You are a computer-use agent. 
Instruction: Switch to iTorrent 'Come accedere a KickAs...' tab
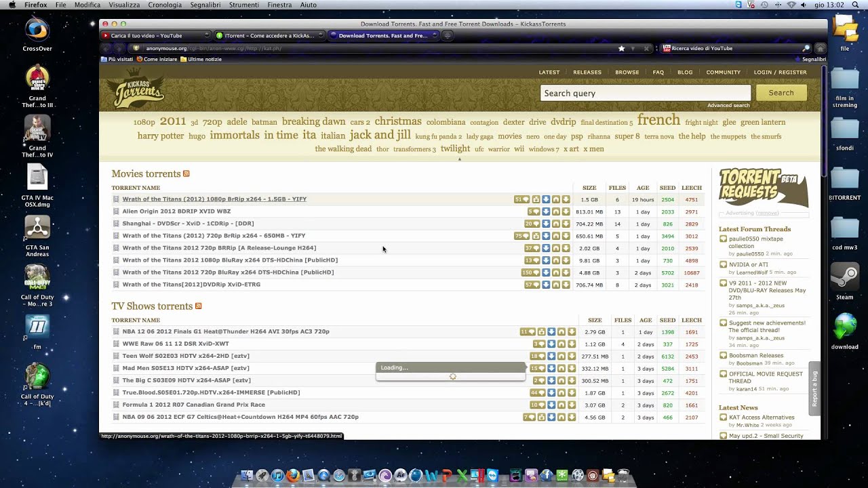[269, 36]
